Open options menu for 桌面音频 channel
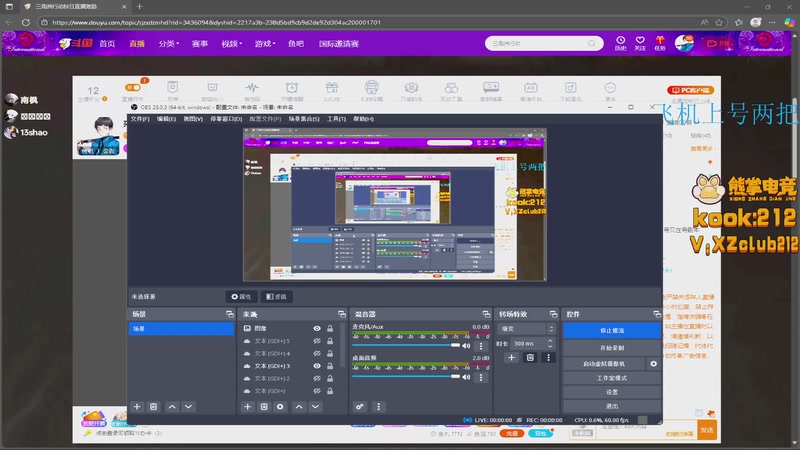The height and width of the screenshot is (450, 800). click(x=481, y=378)
